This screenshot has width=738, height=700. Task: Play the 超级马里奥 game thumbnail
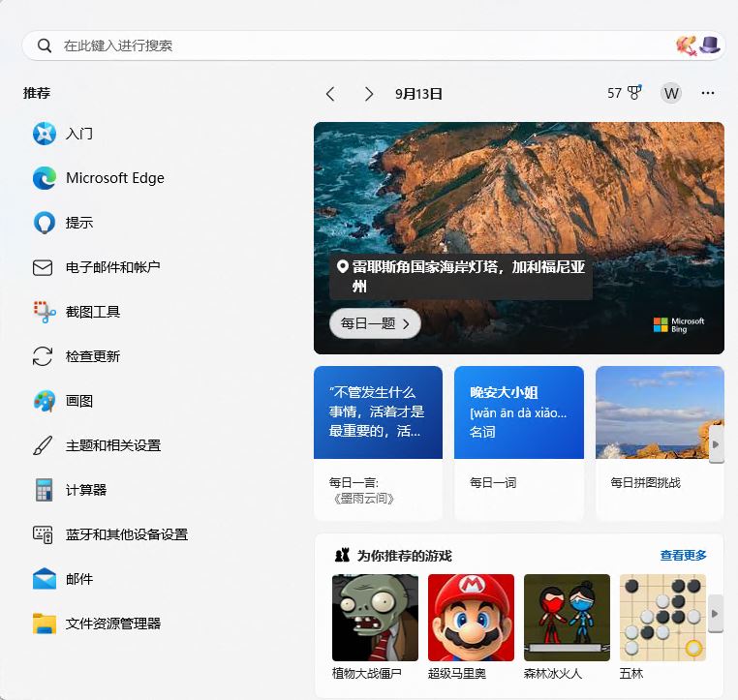click(x=471, y=617)
